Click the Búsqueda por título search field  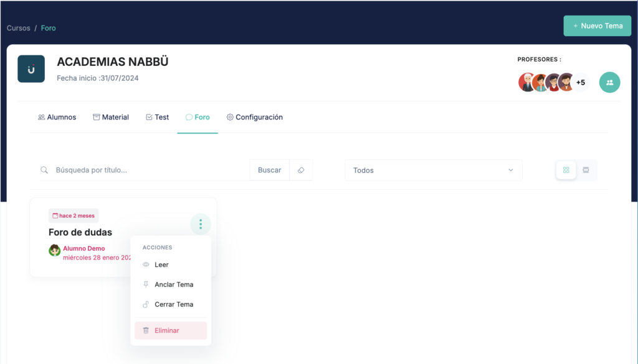pyautogui.click(x=150, y=170)
